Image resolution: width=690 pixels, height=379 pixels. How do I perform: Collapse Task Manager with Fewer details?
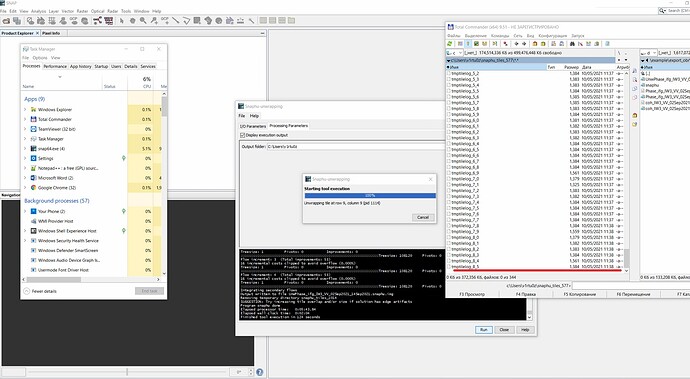pyautogui.click(x=40, y=291)
